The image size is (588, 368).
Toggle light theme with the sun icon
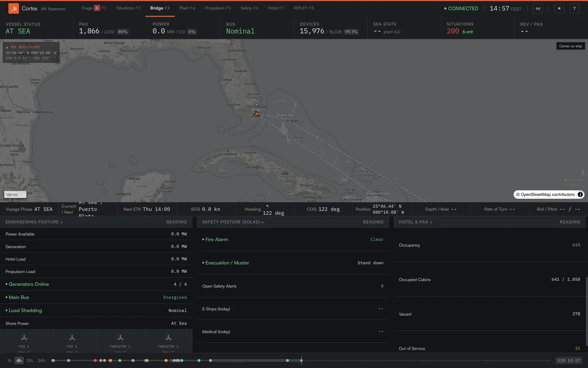coord(559,8)
